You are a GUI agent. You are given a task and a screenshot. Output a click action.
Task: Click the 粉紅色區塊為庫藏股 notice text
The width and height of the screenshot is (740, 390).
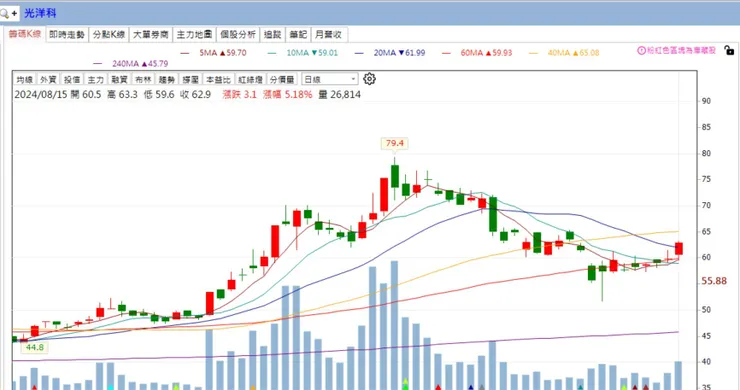681,50
